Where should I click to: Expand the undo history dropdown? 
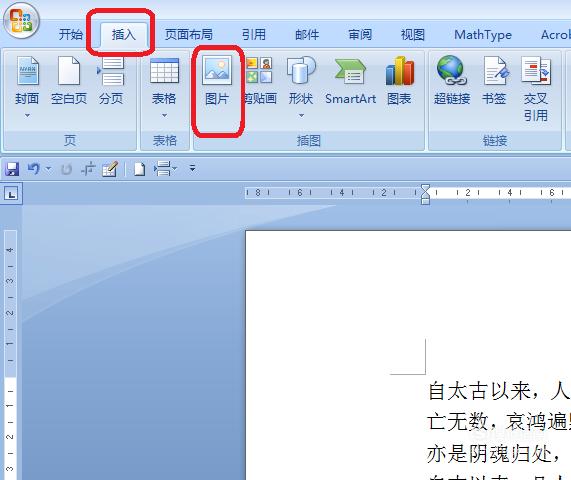click(48, 169)
